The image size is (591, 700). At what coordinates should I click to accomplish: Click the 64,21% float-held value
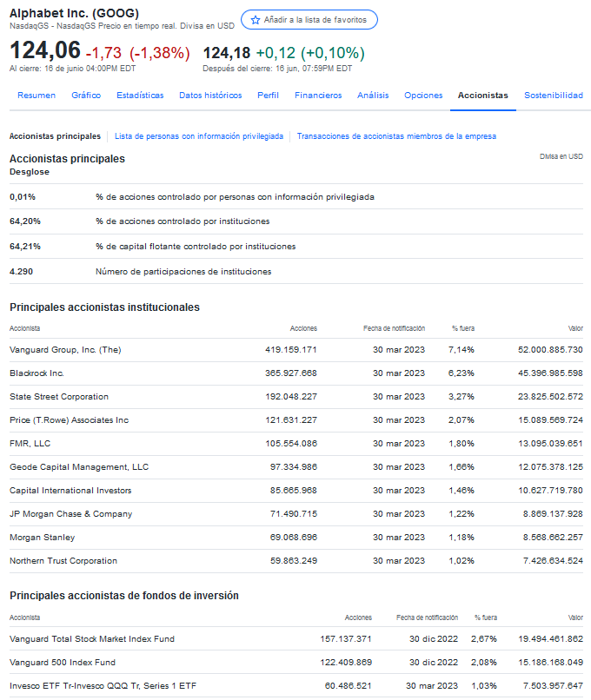point(25,247)
